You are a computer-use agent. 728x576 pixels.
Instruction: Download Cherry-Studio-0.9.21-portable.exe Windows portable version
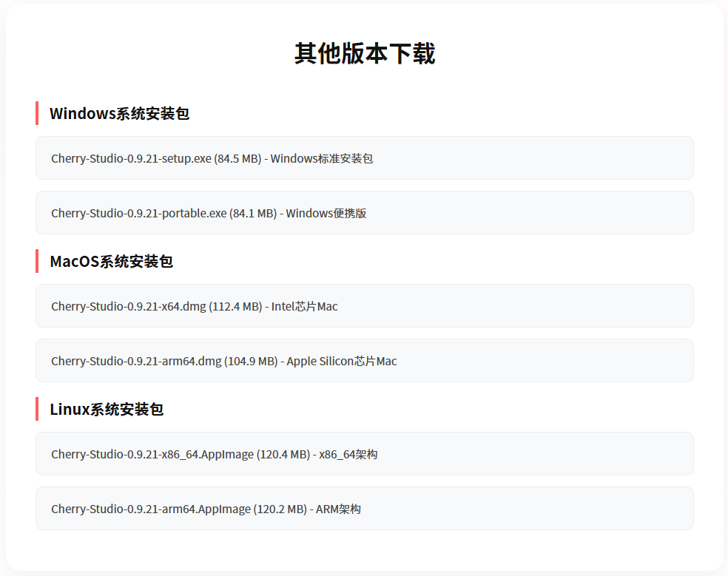[365, 212]
